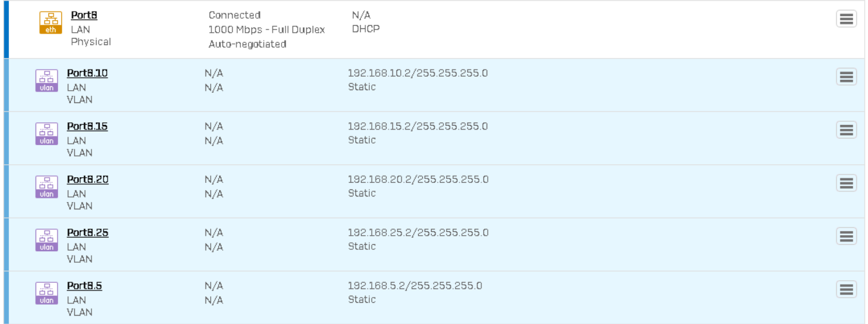Select the row with IP 192.168.20.2
This screenshot has height=324, width=868.
point(418,180)
